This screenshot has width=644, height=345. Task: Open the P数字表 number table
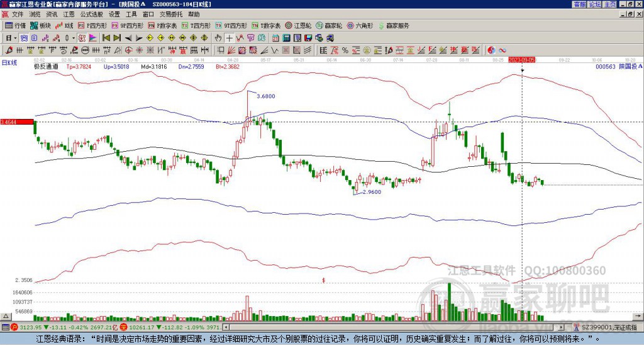(x=162, y=25)
